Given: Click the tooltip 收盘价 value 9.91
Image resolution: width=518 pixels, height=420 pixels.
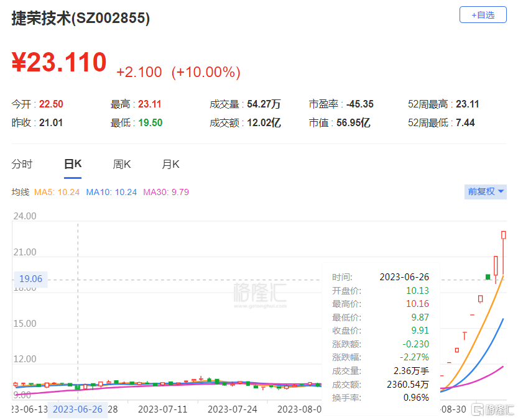Looking at the screenshot, I should (420, 331).
